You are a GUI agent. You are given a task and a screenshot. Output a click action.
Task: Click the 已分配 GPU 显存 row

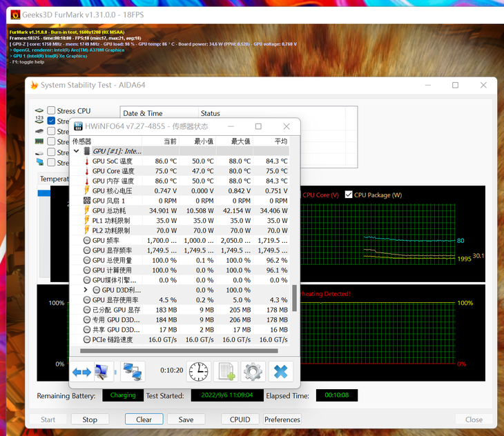(180, 310)
